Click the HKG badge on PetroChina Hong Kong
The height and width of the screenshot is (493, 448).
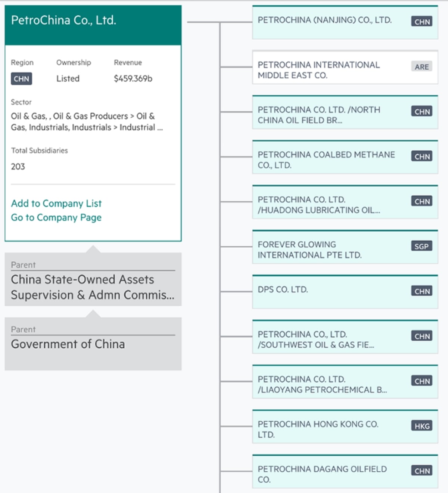click(x=422, y=426)
